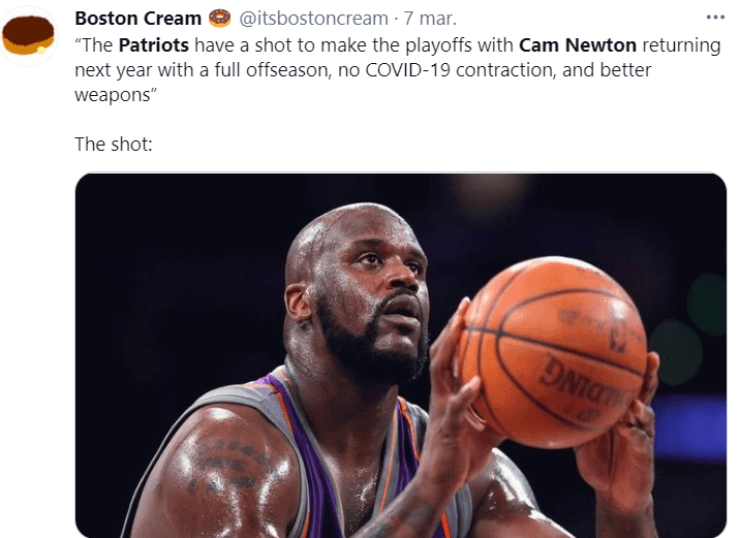
Task: Open the three-dot more options menu
Action: click(715, 17)
